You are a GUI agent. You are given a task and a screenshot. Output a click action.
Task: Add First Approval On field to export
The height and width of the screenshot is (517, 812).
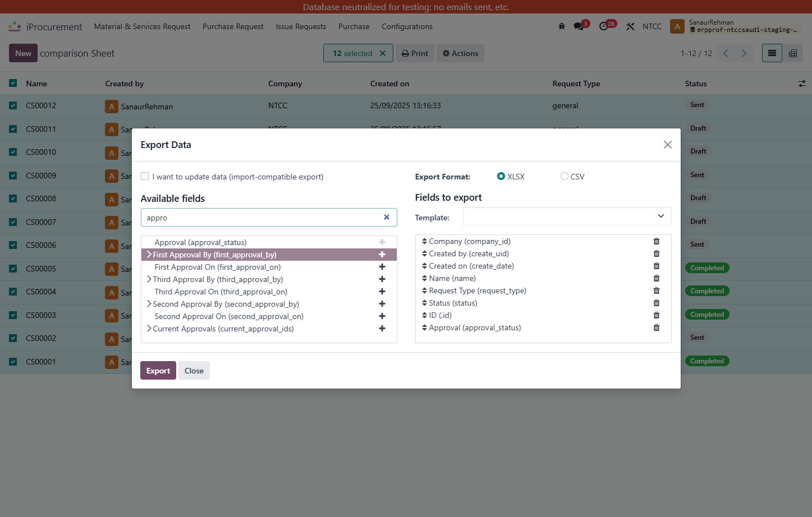[x=382, y=267]
